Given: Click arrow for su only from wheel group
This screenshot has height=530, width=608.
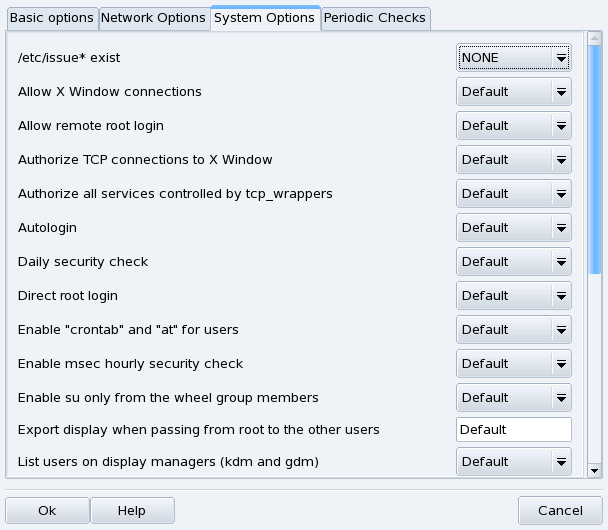Looking at the screenshot, I should click(x=561, y=398).
